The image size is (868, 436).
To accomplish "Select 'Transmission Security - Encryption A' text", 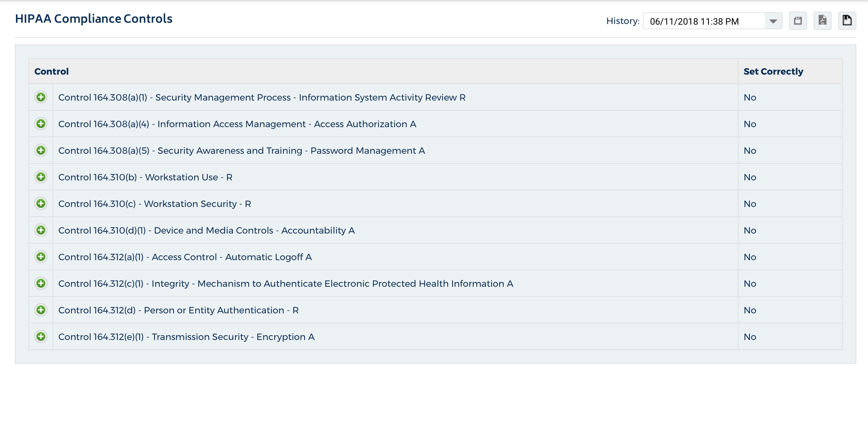I will tap(233, 337).
